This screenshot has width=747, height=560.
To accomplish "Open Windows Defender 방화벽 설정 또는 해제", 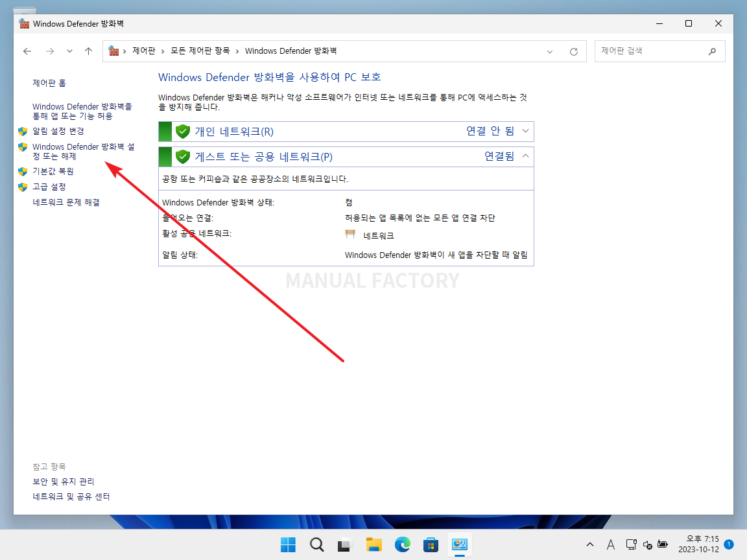I will click(x=84, y=152).
